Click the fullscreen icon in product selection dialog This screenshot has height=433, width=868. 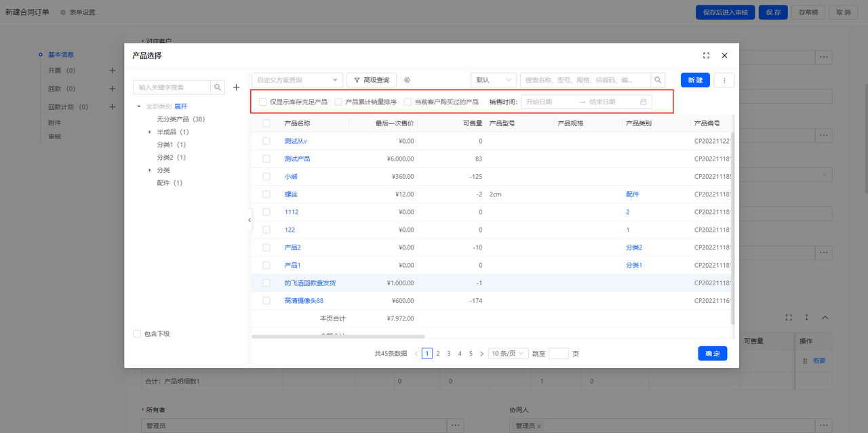tap(706, 56)
